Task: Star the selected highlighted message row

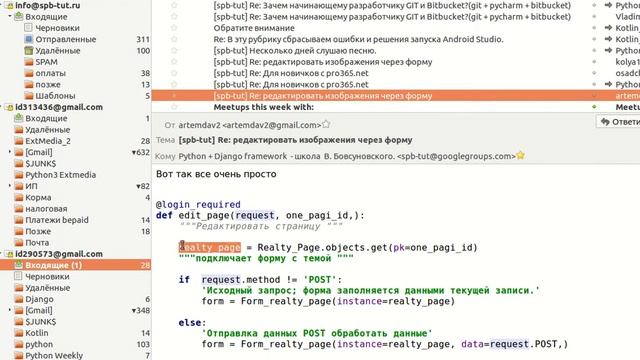Action: point(174,96)
